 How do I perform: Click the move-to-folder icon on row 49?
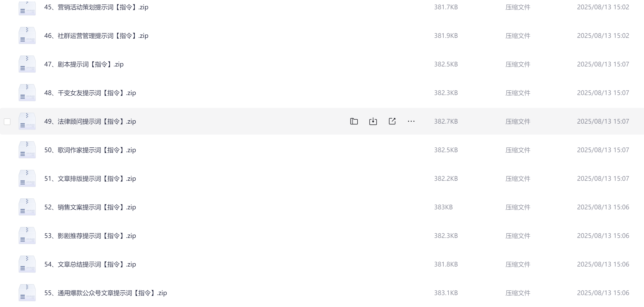coord(354,121)
